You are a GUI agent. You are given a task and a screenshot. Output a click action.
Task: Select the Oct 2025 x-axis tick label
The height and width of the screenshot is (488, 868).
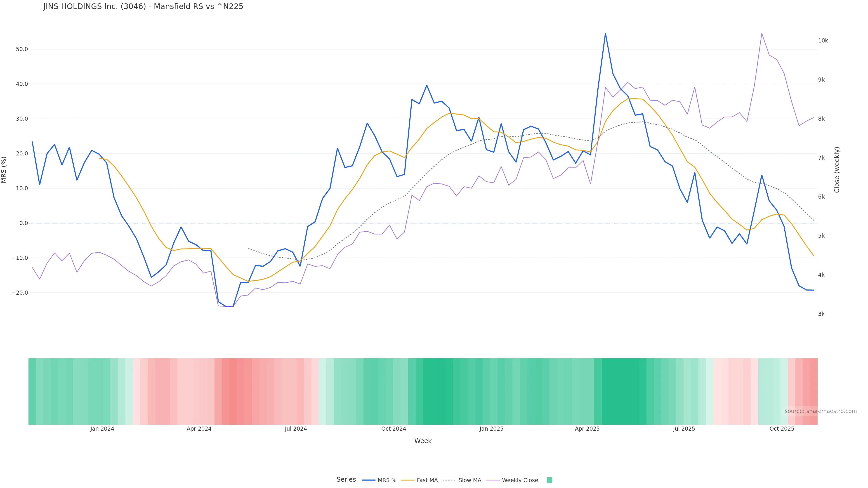coord(782,429)
